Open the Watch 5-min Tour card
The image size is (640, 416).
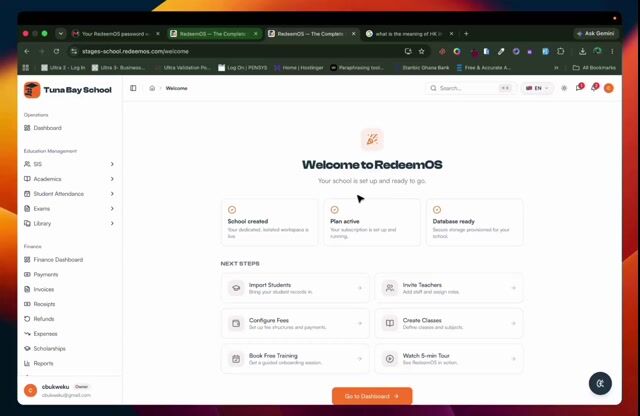tap(449, 359)
